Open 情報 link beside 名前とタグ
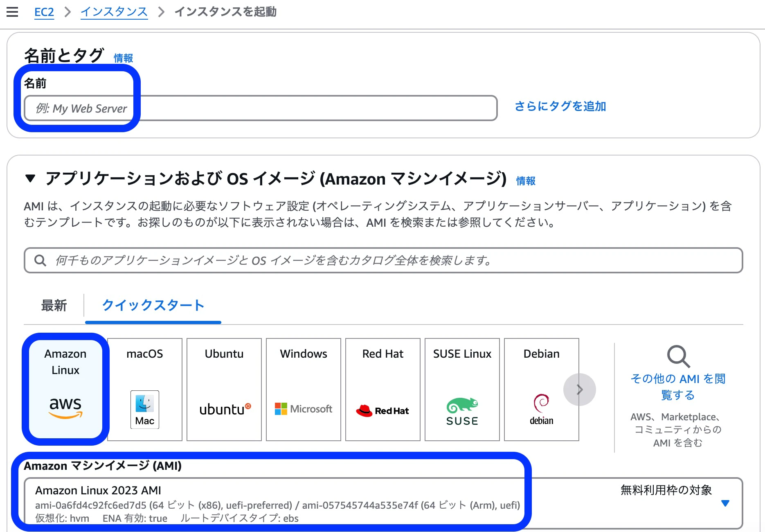The image size is (765, 532). [x=123, y=58]
